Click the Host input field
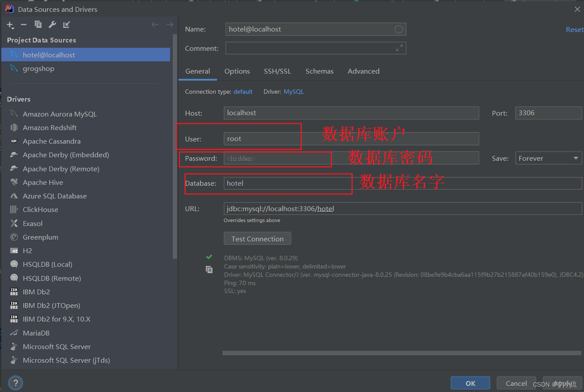The image size is (584, 392). [x=351, y=113]
